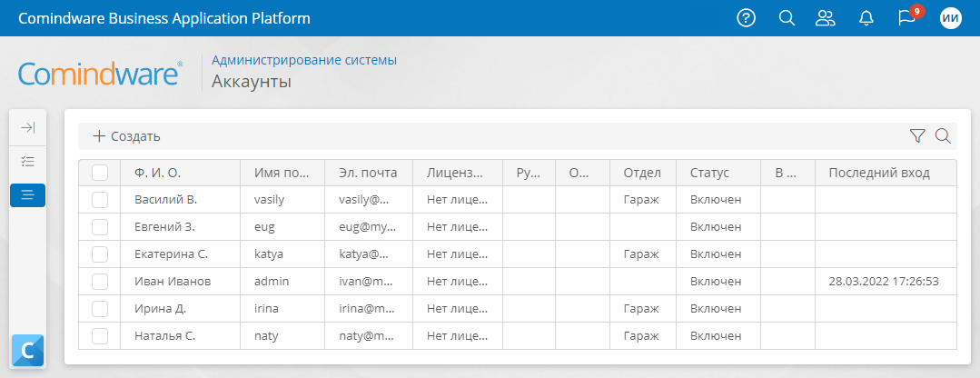
Task: Open the Василий В. account row
Action: 518,200
